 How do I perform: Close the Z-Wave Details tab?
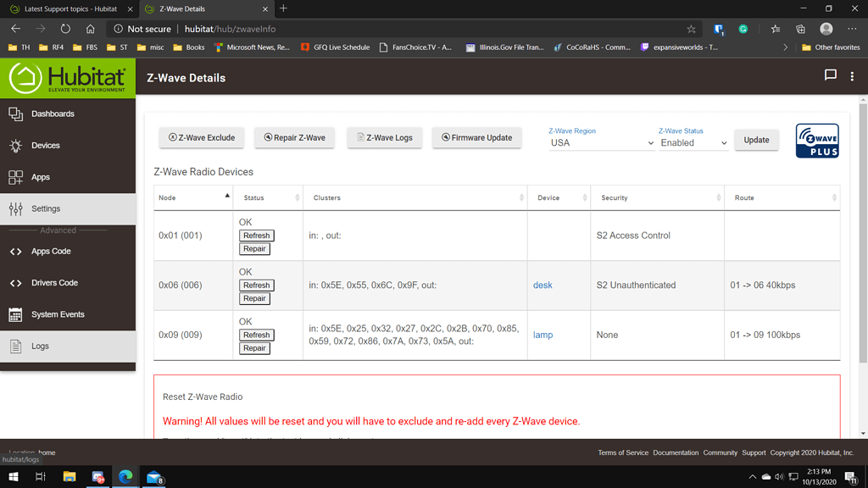coord(264,8)
